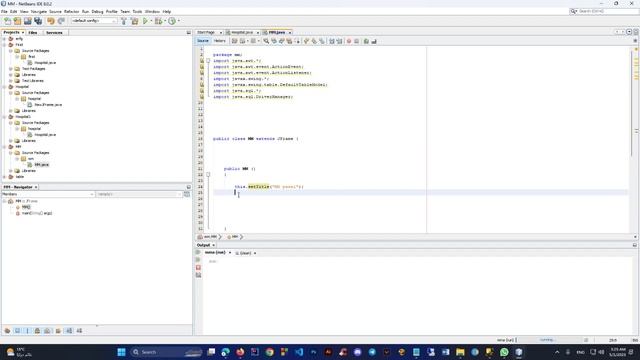Expand Test Packages under First project

pyautogui.click(x=11, y=69)
